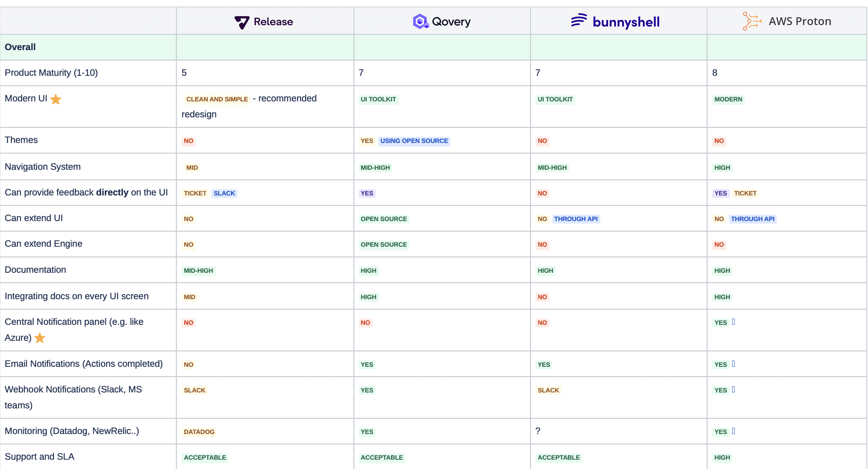Click the Qovery hexagon logo
This screenshot has width=868, height=469.
420,21
